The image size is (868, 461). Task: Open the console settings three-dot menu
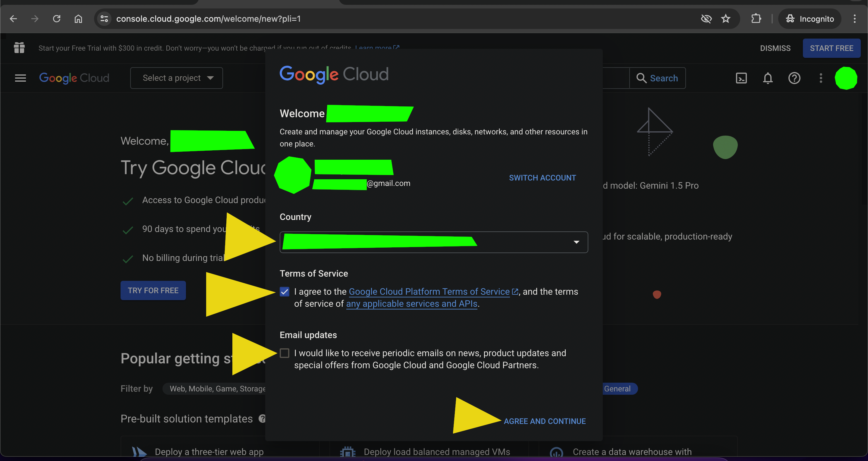tap(821, 78)
